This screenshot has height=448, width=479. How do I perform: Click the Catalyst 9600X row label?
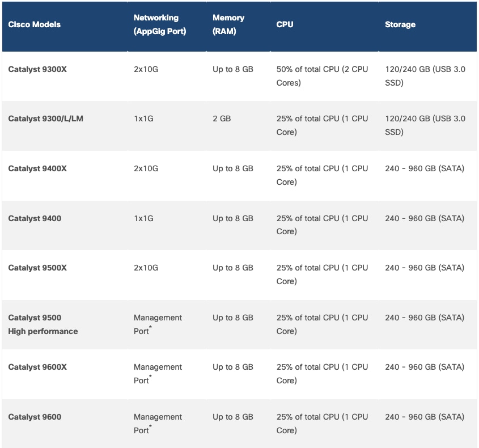click(37, 367)
